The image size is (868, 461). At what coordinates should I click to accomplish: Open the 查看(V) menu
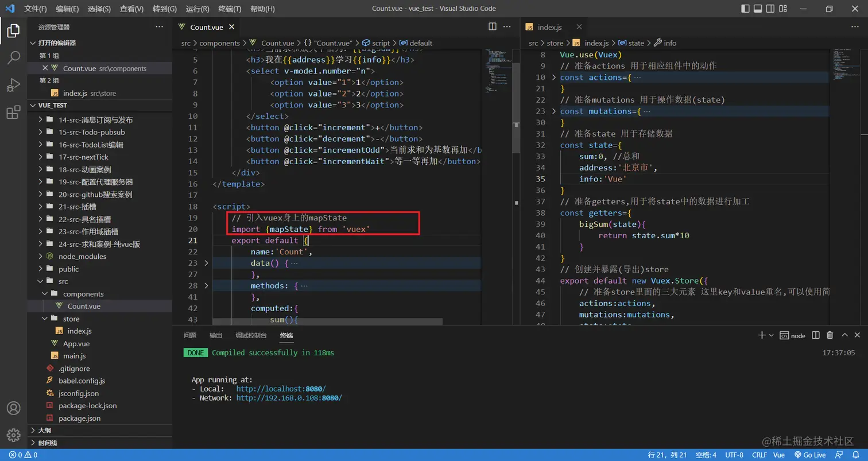coord(132,9)
